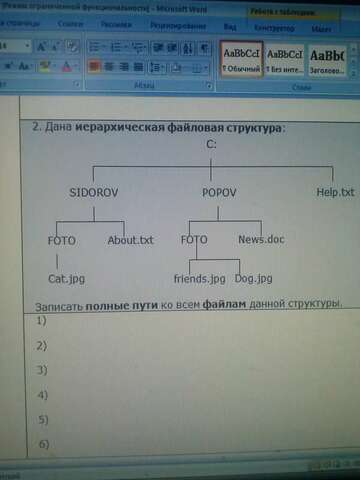Center the paragraph text
Image resolution: width=360 pixels, height=480 pixels.
[x=109, y=67]
